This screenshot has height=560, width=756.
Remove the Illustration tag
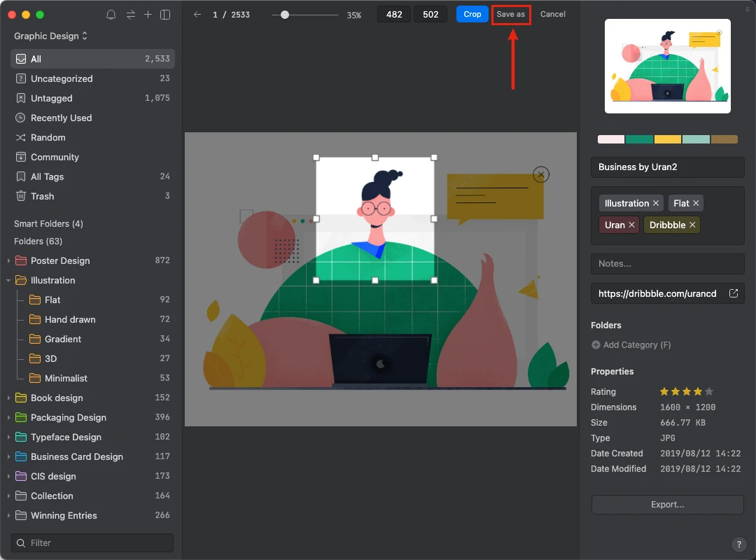click(656, 204)
